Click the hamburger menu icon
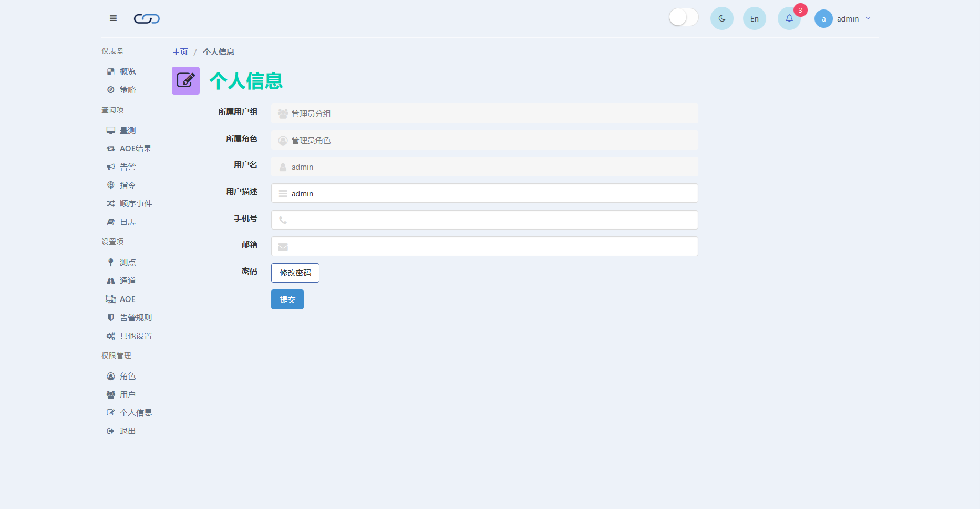The image size is (980, 509). pyautogui.click(x=113, y=18)
